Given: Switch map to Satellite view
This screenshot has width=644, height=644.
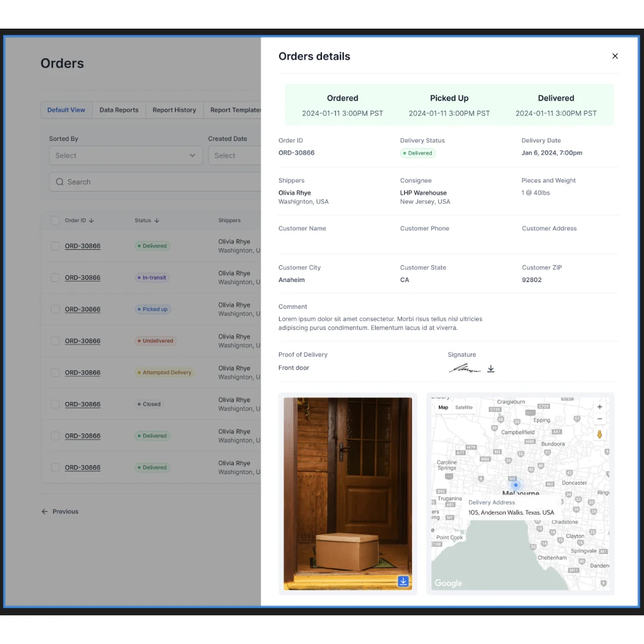Looking at the screenshot, I should pyautogui.click(x=464, y=407).
